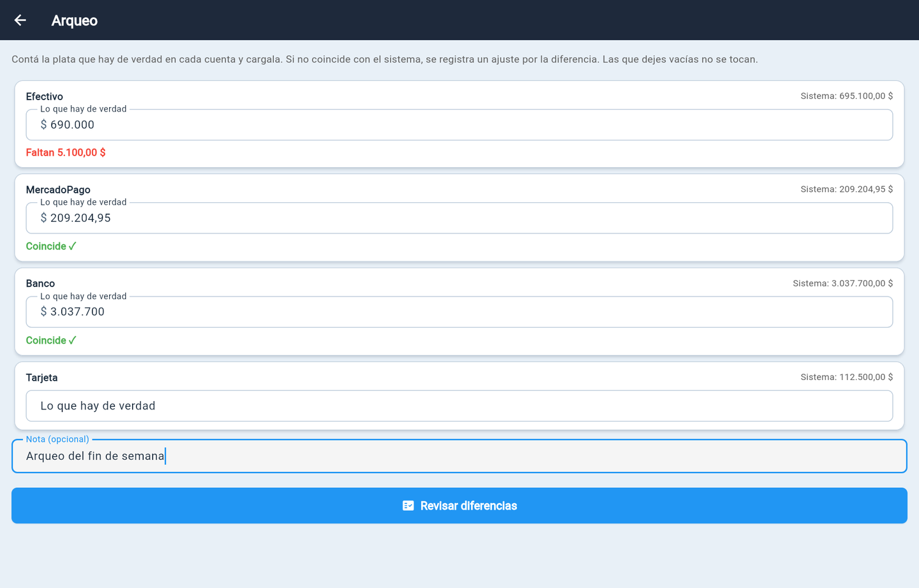Click the Nota (opcional) text field
The width and height of the screenshot is (919, 588).
[x=459, y=456]
